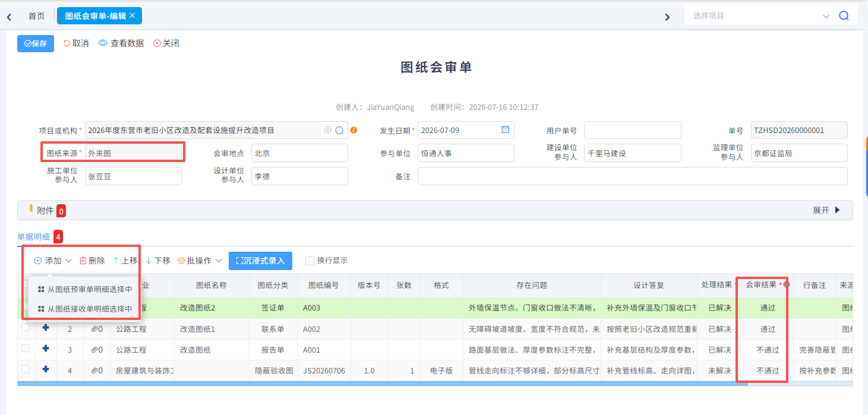Click the 未解决 processing result cell
The height and width of the screenshot is (415, 868).
719,370
